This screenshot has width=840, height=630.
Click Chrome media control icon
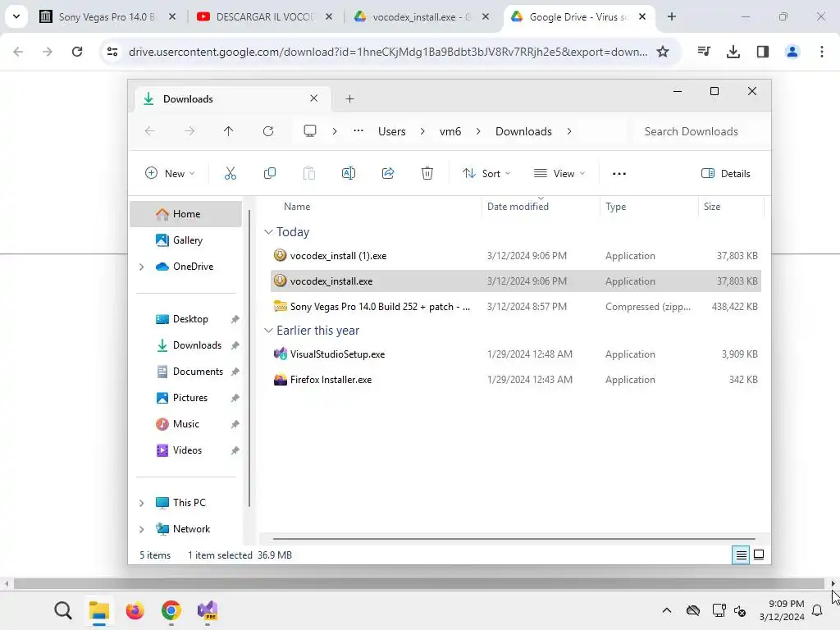704,52
